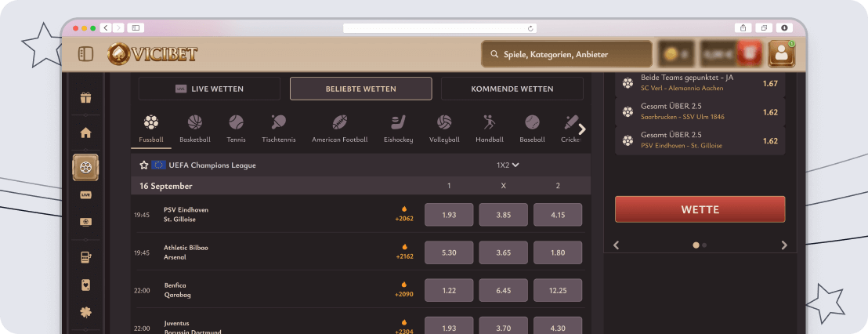868x334 pixels.
Task: Select first carousel pagination dot
Action: tap(696, 245)
